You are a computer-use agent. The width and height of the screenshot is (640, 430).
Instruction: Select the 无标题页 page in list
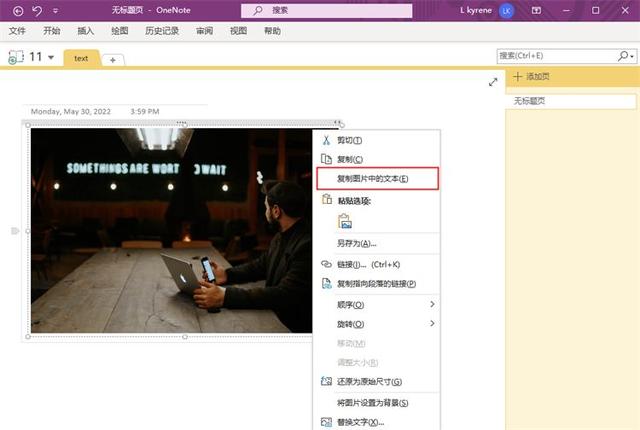[x=571, y=101]
